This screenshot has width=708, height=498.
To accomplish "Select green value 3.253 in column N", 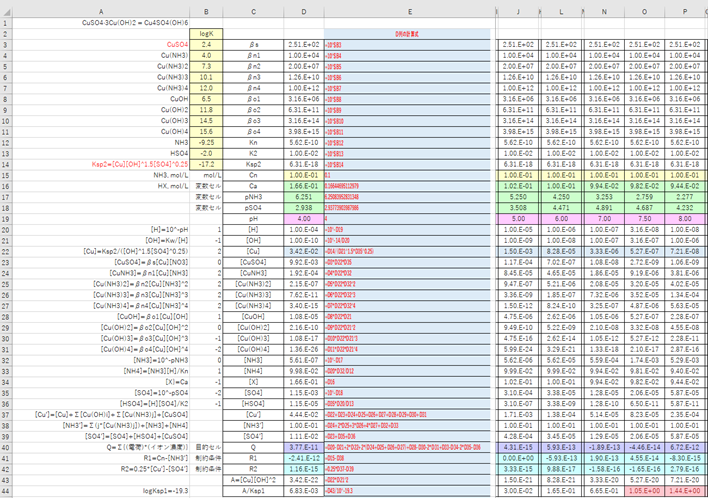I will pyautogui.click(x=604, y=197).
